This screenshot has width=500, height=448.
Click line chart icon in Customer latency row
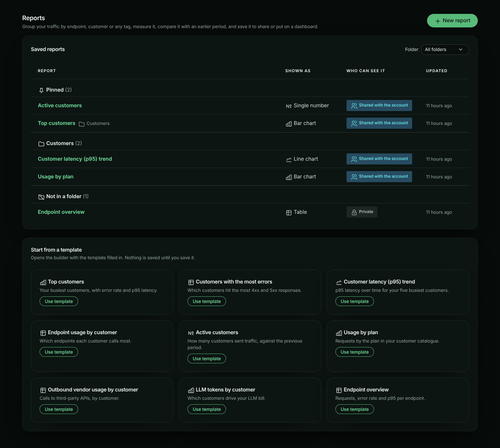pyautogui.click(x=289, y=160)
